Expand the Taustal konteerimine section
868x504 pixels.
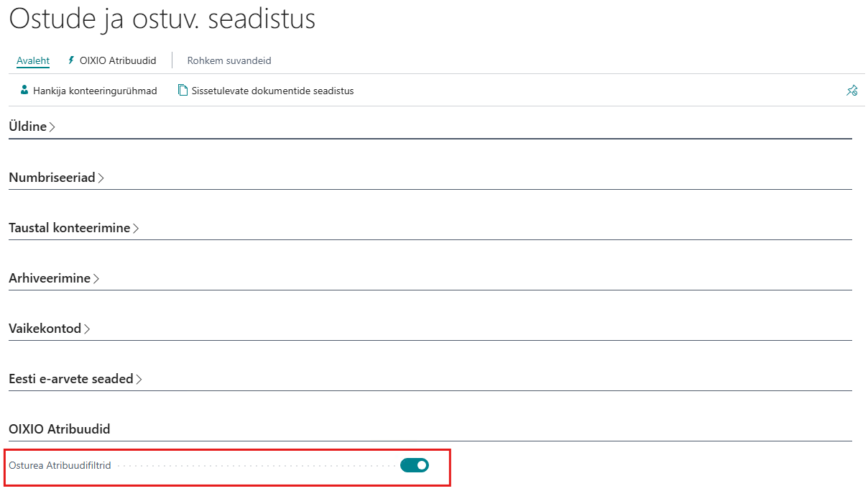coord(70,228)
